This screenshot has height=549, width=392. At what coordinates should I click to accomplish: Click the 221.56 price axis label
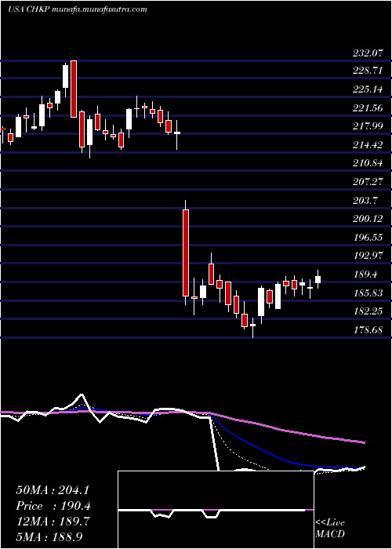click(x=368, y=108)
